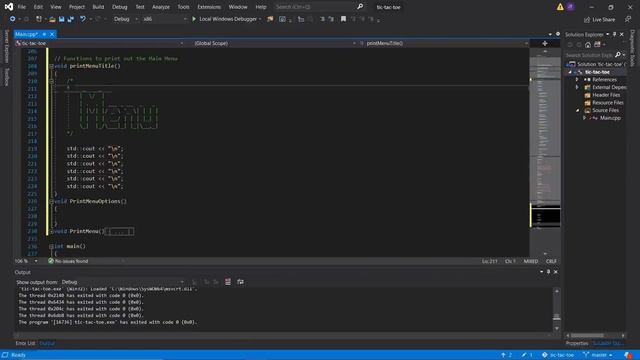Switch to the Error List tab

click(25, 343)
